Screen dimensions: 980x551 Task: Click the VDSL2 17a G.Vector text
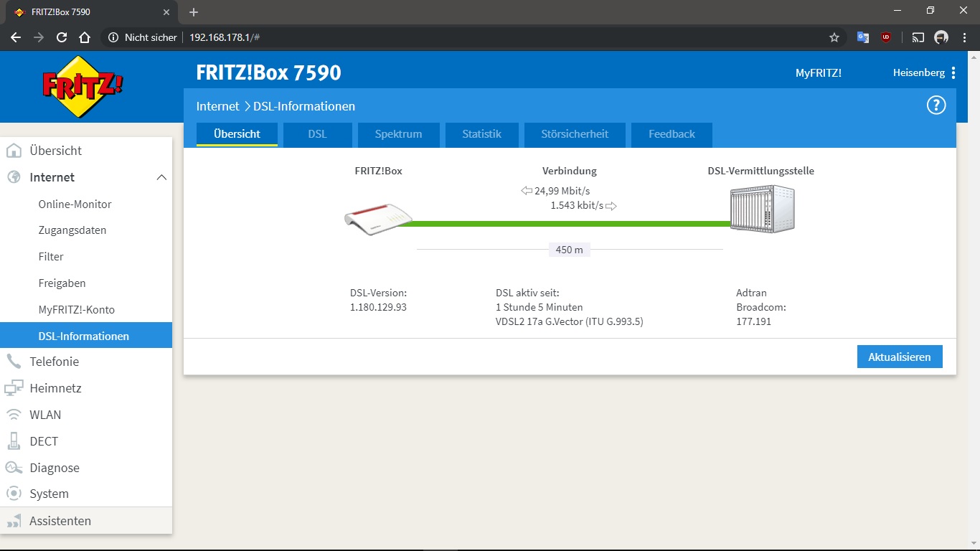[570, 322]
